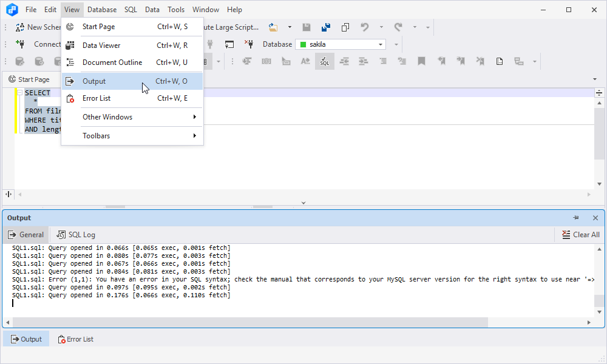Open the Tools menu
Viewport: 607px width, 364px height.
[176, 10]
